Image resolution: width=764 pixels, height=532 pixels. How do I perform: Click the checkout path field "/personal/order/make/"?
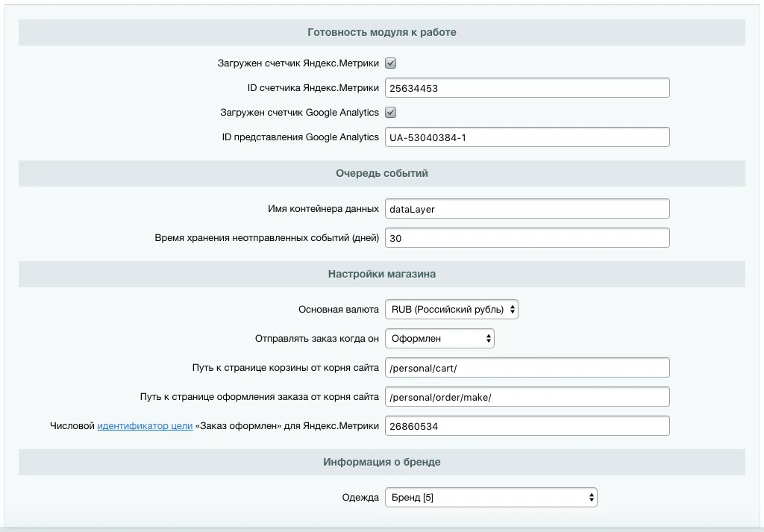tap(527, 396)
